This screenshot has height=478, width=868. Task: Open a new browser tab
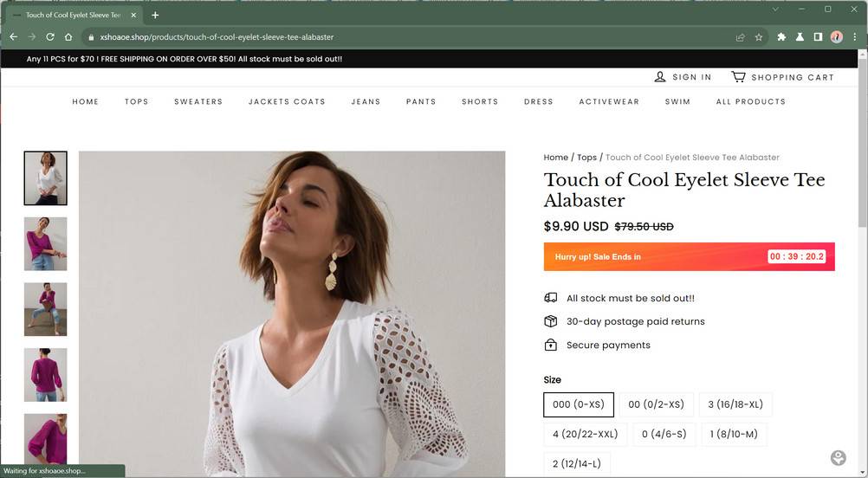point(155,15)
